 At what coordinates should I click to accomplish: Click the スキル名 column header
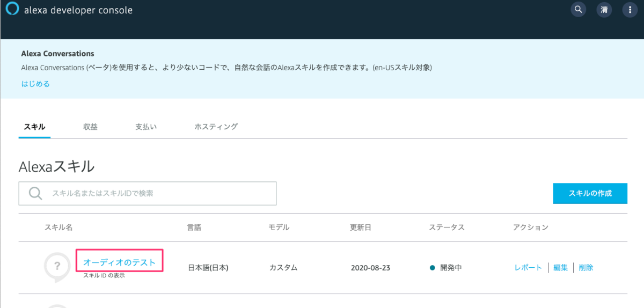click(58, 228)
